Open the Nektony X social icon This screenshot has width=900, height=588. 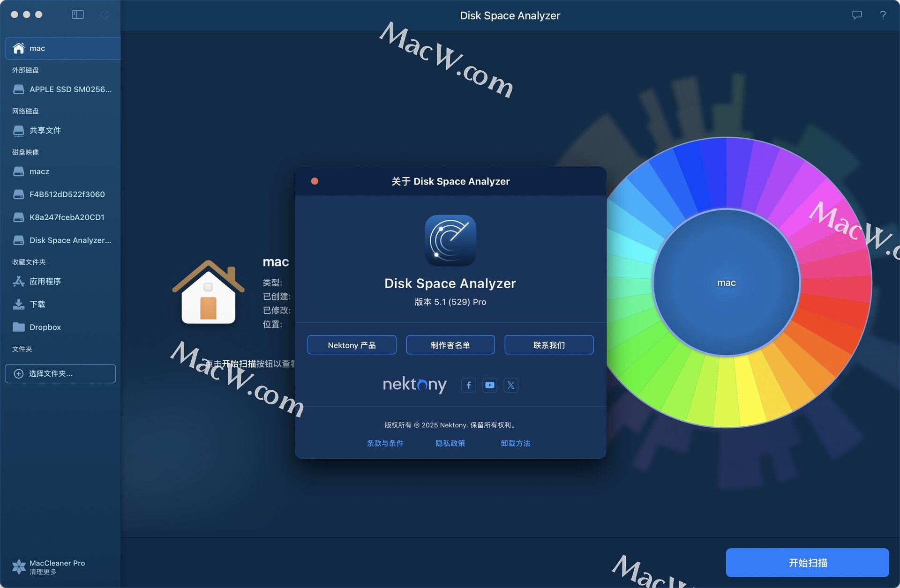[x=511, y=385]
